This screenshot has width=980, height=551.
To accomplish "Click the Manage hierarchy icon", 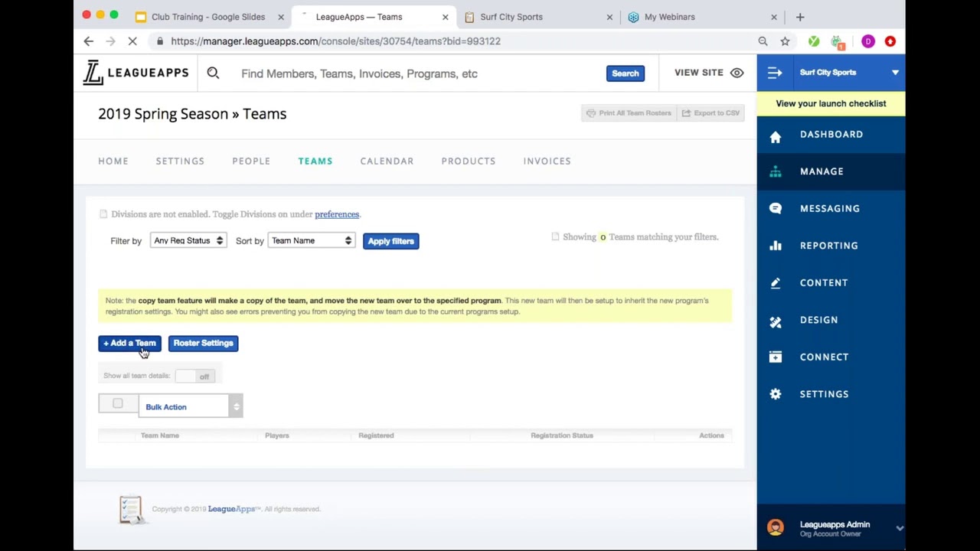I will [776, 171].
